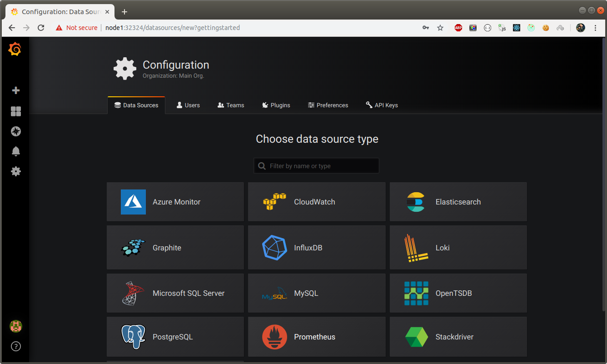Image resolution: width=607 pixels, height=364 pixels.
Task: Switch to the Preferences tab
Action: tap(328, 105)
